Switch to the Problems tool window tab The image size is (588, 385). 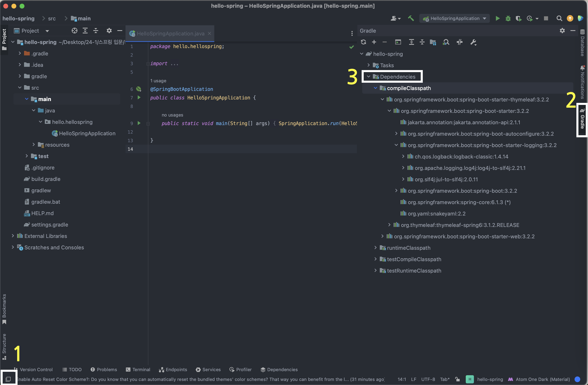pos(104,370)
